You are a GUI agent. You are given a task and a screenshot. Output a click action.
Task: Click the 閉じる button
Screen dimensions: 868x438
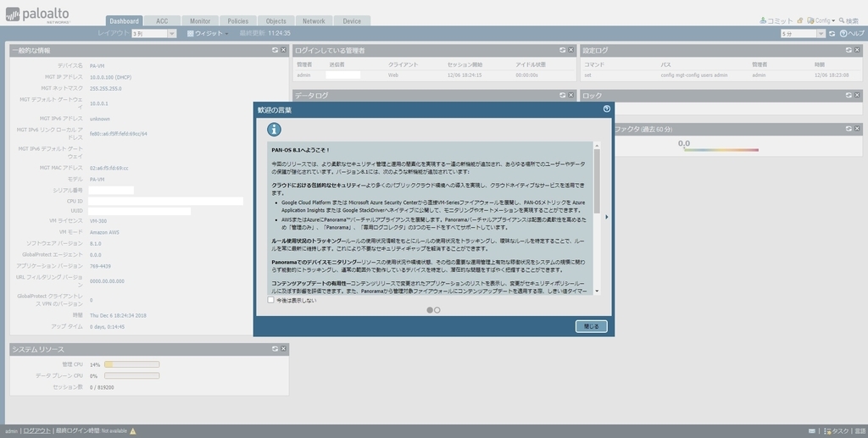(591, 326)
